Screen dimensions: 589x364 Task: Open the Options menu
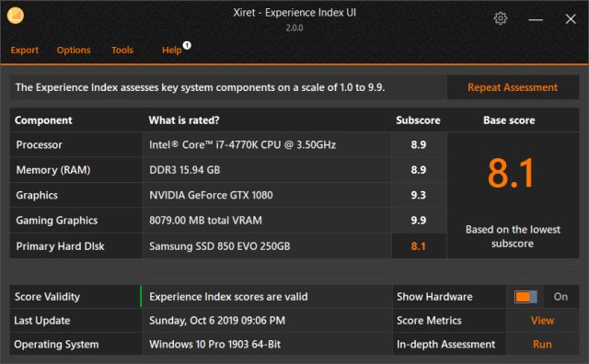click(x=74, y=50)
